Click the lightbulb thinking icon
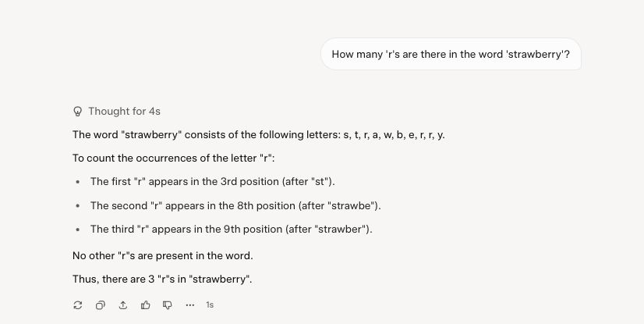This screenshot has height=324, width=644. 78,112
